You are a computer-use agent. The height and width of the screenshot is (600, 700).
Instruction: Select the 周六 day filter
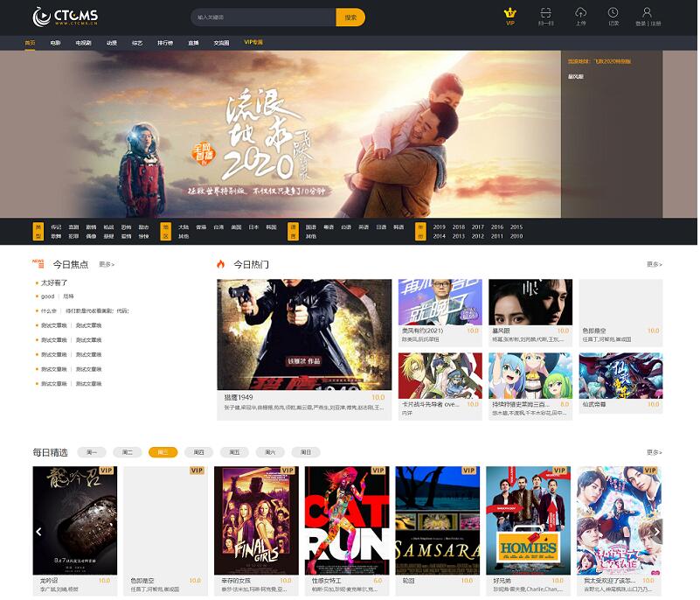point(270,452)
